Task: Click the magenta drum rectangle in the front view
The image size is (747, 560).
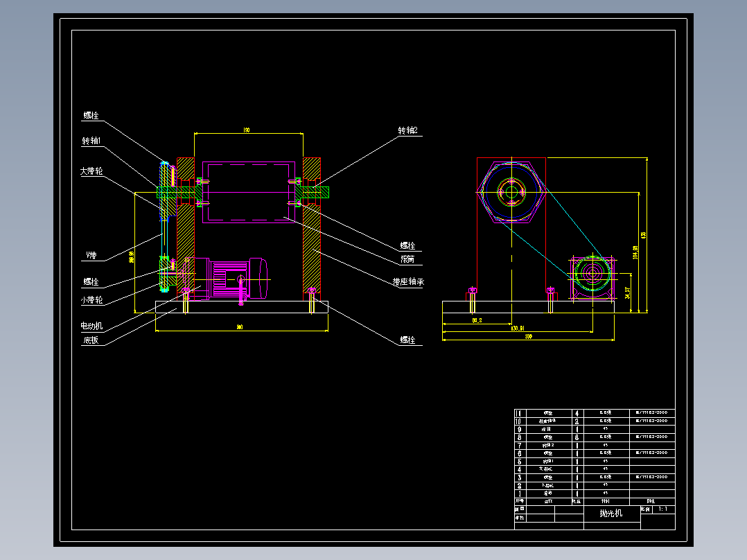Action: pos(249,192)
